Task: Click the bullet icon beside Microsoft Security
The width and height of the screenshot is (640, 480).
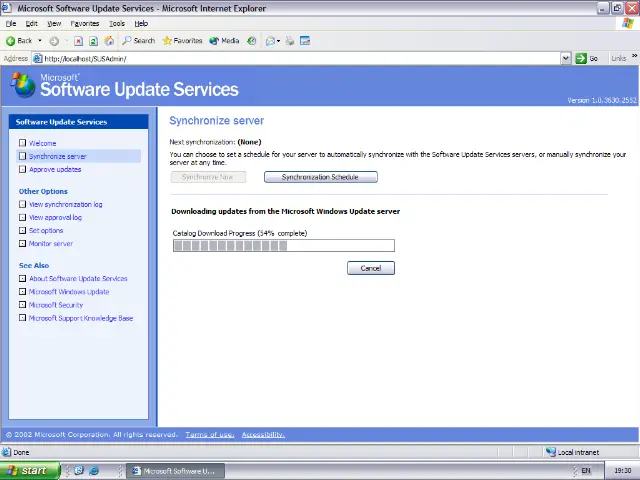Action: [x=22, y=304]
